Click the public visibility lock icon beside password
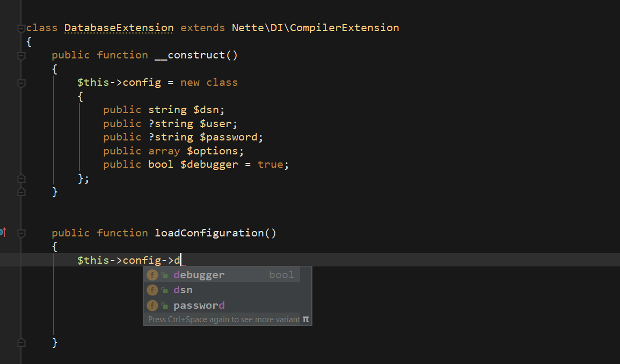 tap(164, 306)
